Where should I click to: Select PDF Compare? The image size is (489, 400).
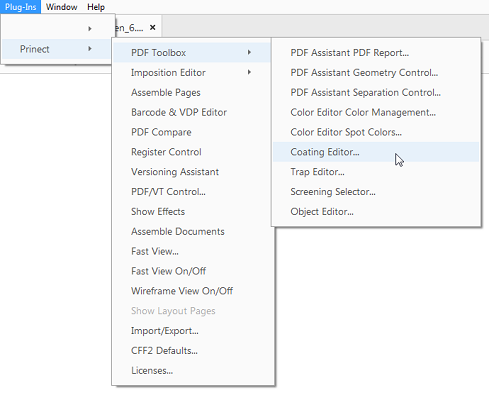pos(192,132)
